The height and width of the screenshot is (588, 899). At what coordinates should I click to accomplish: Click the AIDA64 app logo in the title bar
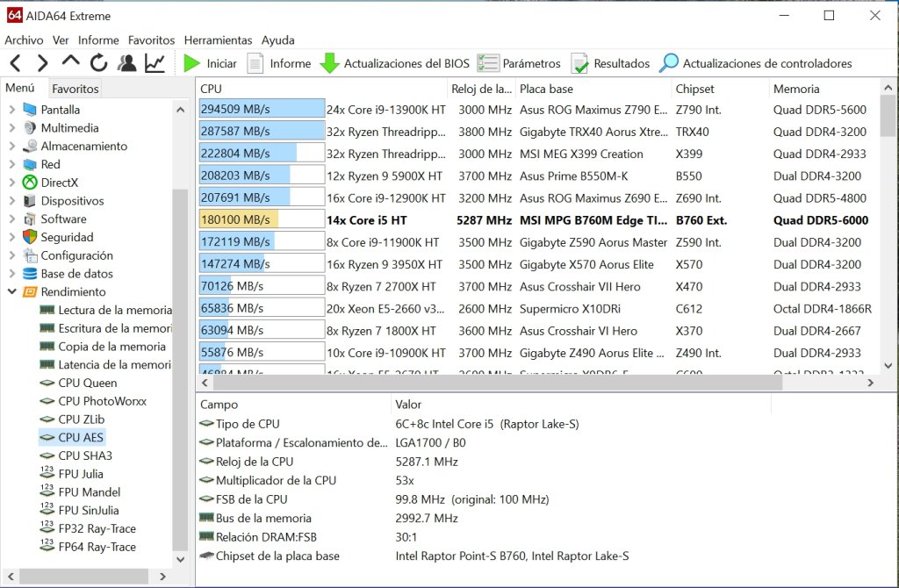pos(14,16)
